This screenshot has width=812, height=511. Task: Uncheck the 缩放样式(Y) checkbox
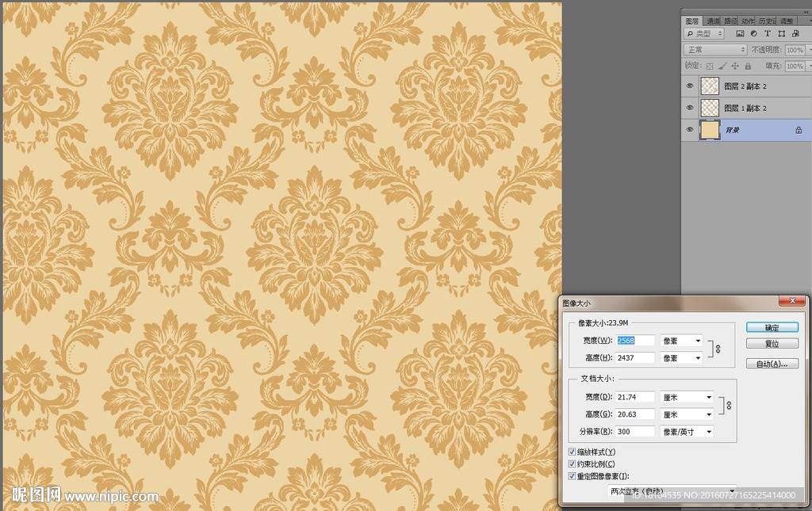tap(572, 452)
